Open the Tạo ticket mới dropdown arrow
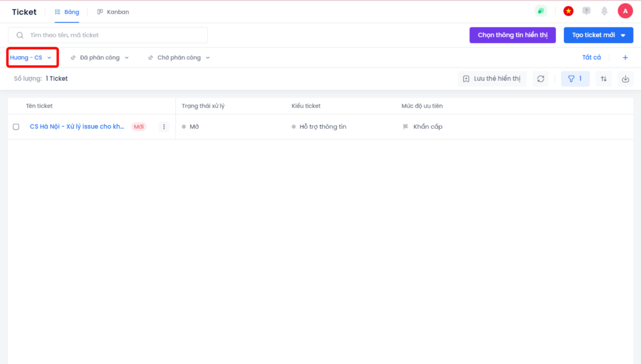This screenshot has width=641, height=364. (x=623, y=36)
